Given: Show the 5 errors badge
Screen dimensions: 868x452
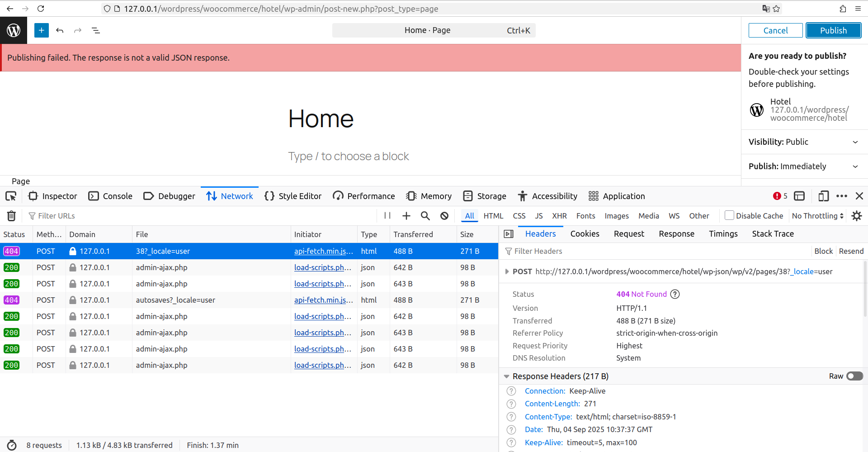Looking at the screenshot, I should 780,196.
